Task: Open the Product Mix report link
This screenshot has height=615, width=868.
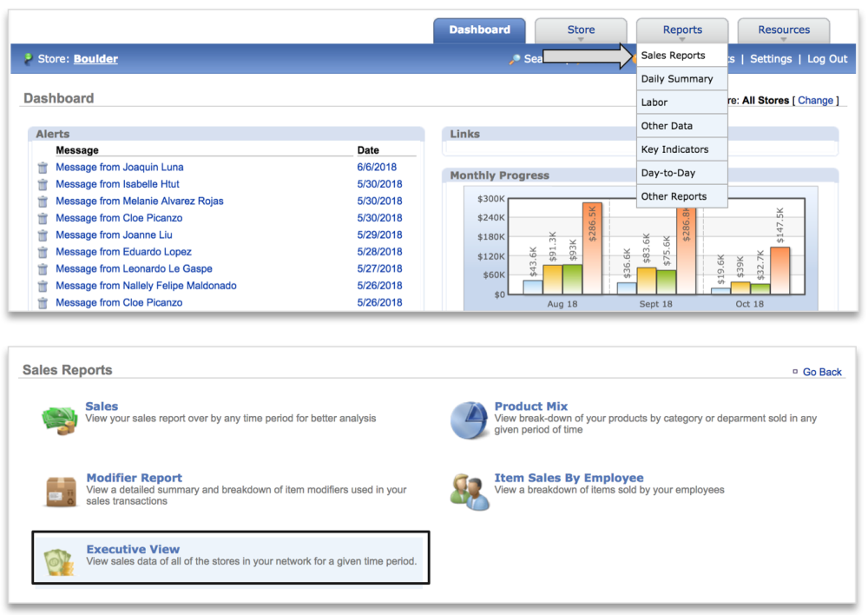Action: pos(531,407)
